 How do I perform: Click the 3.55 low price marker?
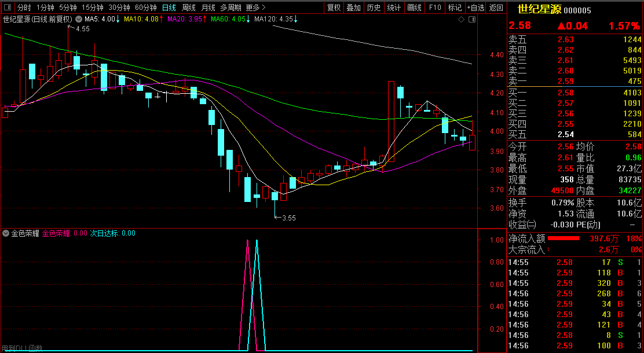tap(289, 218)
